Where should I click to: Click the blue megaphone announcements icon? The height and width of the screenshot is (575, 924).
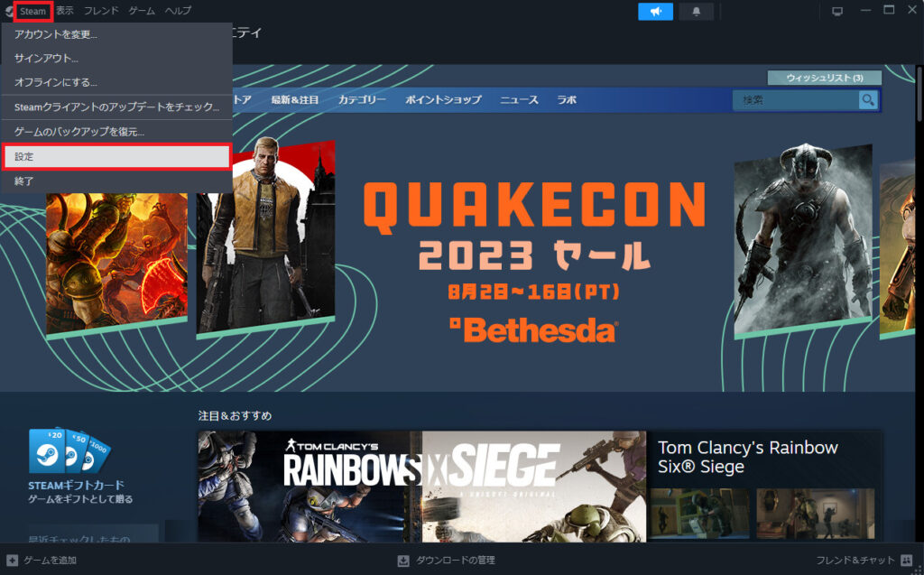pyautogui.click(x=655, y=11)
